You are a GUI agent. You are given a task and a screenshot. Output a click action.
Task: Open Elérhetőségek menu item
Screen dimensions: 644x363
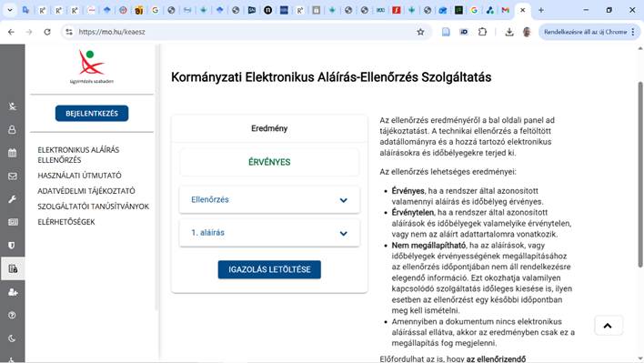(66, 222)
